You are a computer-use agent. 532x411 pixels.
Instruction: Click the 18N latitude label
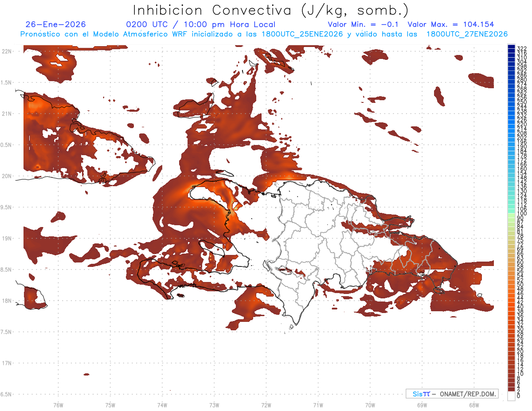pyautogui.click(x=6, y=301)
